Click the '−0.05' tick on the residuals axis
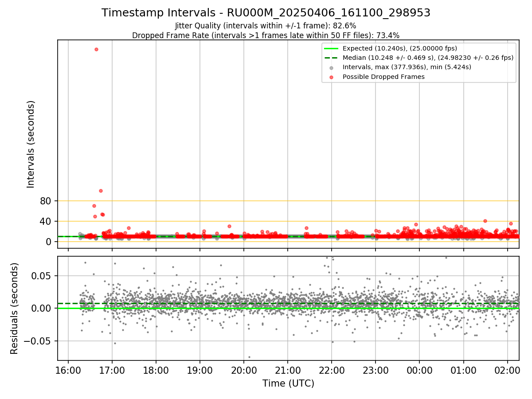 (38, 341)
